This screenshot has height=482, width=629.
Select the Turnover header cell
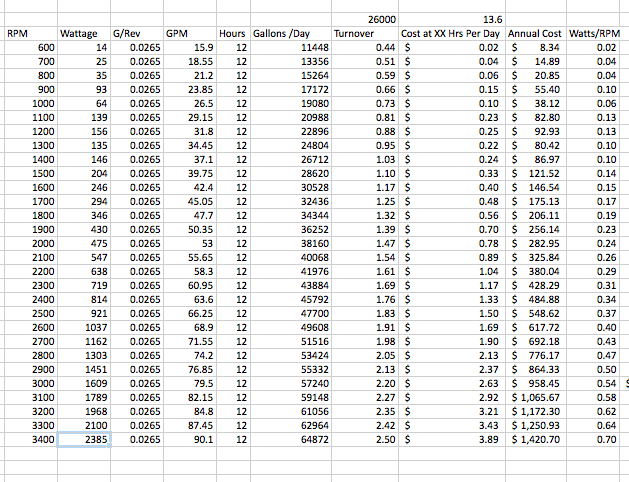click(x=365, y=34)
